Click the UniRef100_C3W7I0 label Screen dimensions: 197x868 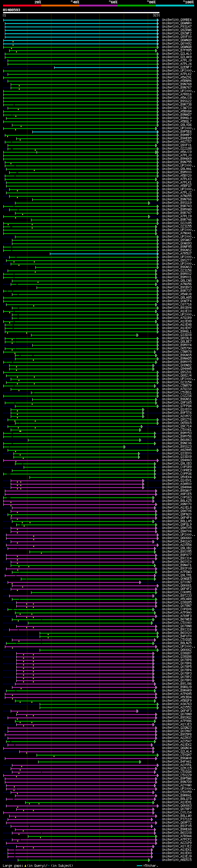[177, 108]
